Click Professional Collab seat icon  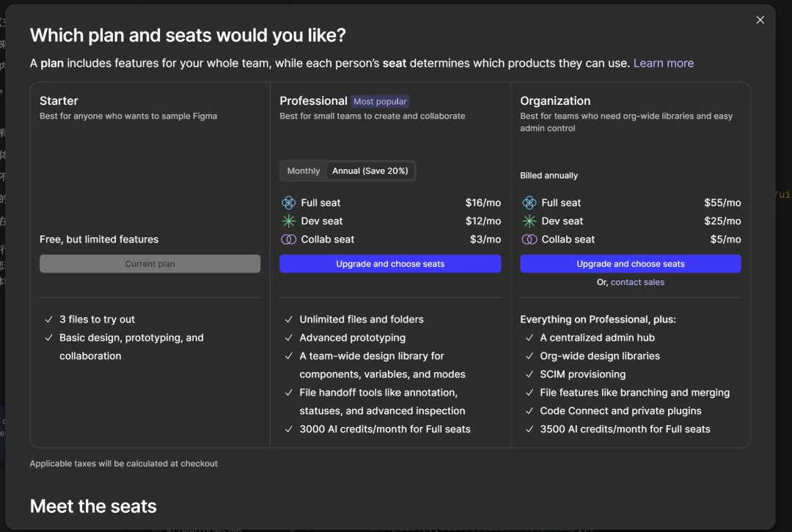tap(288, 240)
